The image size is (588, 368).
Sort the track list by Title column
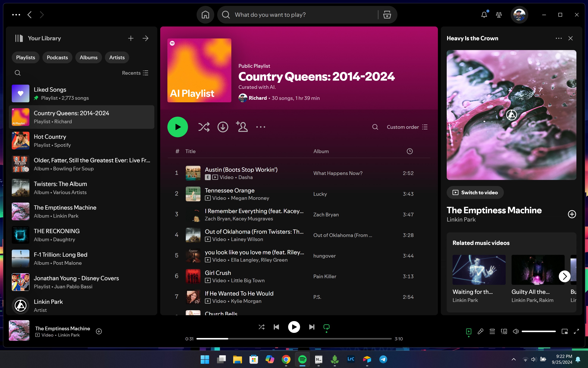(191, 151)
